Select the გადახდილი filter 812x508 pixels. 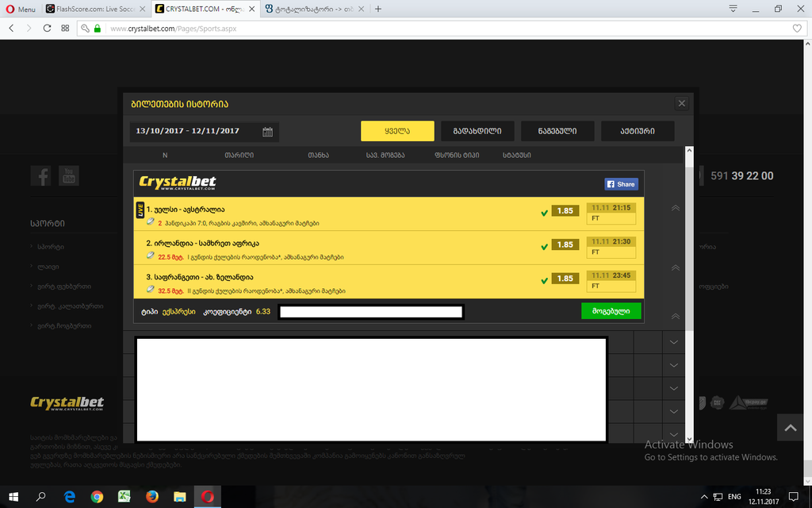pos(477,131)
